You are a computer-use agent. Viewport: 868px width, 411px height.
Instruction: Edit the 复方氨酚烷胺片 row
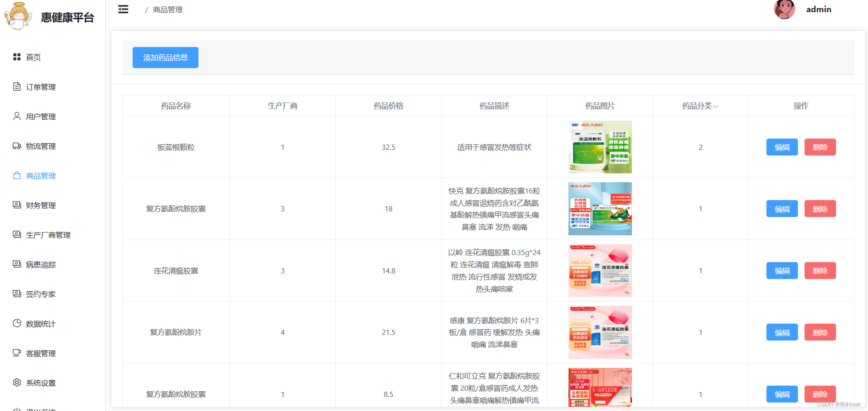coord(782,332)
